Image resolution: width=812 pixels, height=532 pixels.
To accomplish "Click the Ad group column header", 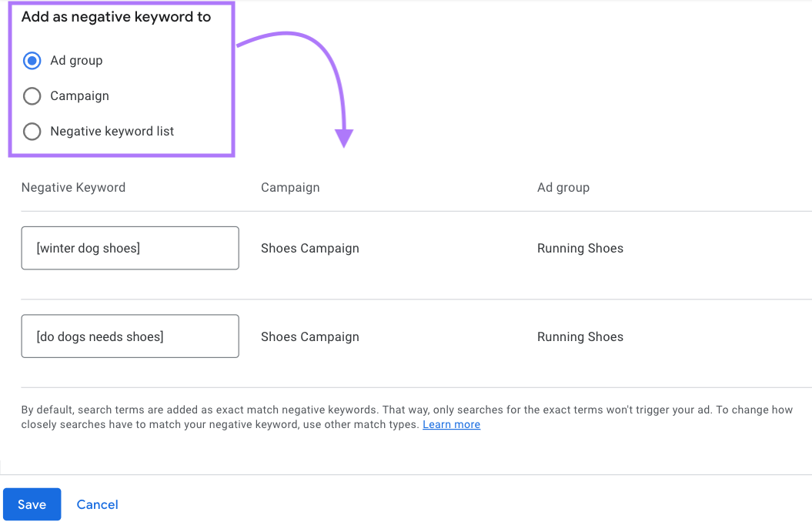I will point(563,187).
